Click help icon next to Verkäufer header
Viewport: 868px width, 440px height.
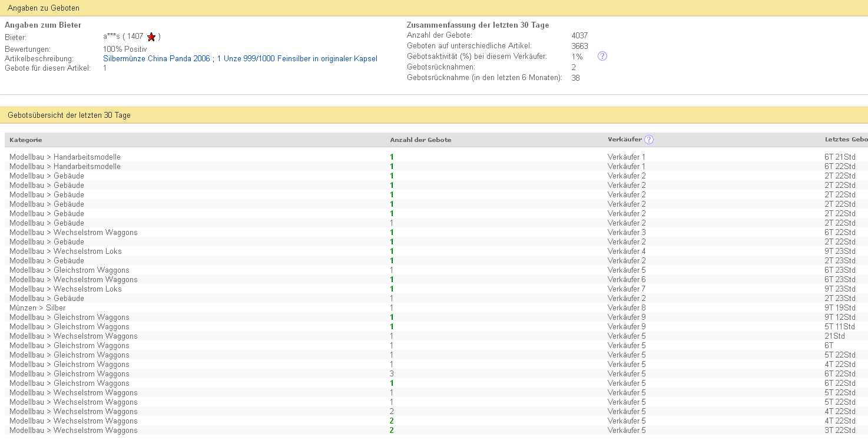[x=648, y=140]
